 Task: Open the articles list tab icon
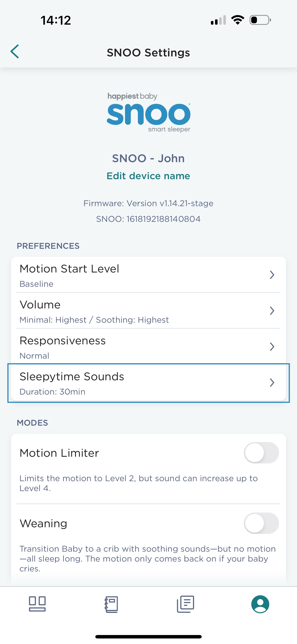pyautogui.click(x=186, y=604)
